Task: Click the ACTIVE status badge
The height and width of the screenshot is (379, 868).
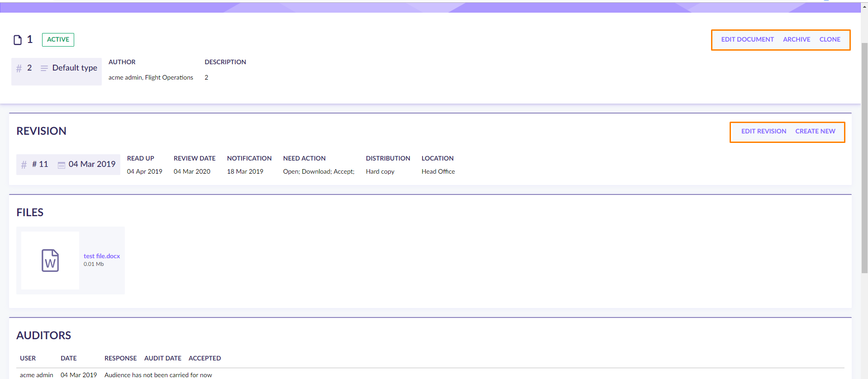Action: tap(58, 40)
